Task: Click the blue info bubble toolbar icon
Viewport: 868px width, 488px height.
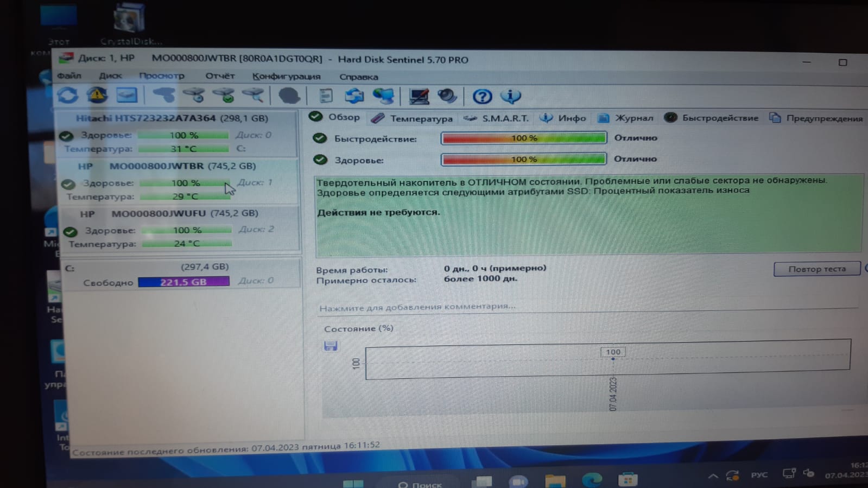Action: (x=510, y=97)
